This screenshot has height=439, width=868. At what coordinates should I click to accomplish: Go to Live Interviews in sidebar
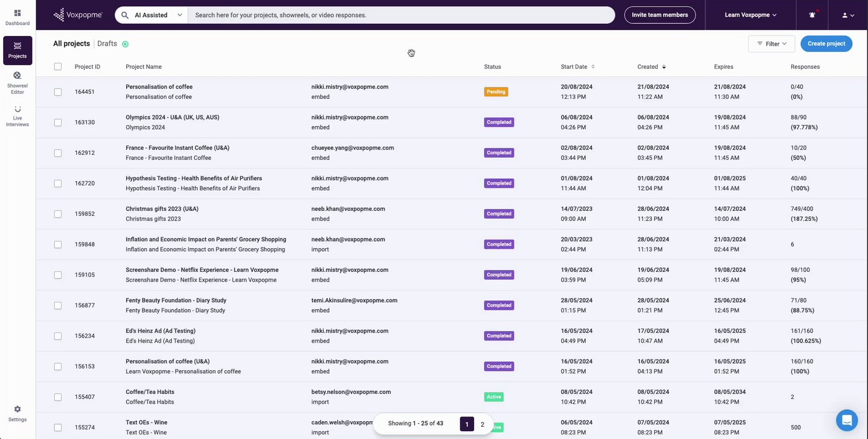pos(17,116)
